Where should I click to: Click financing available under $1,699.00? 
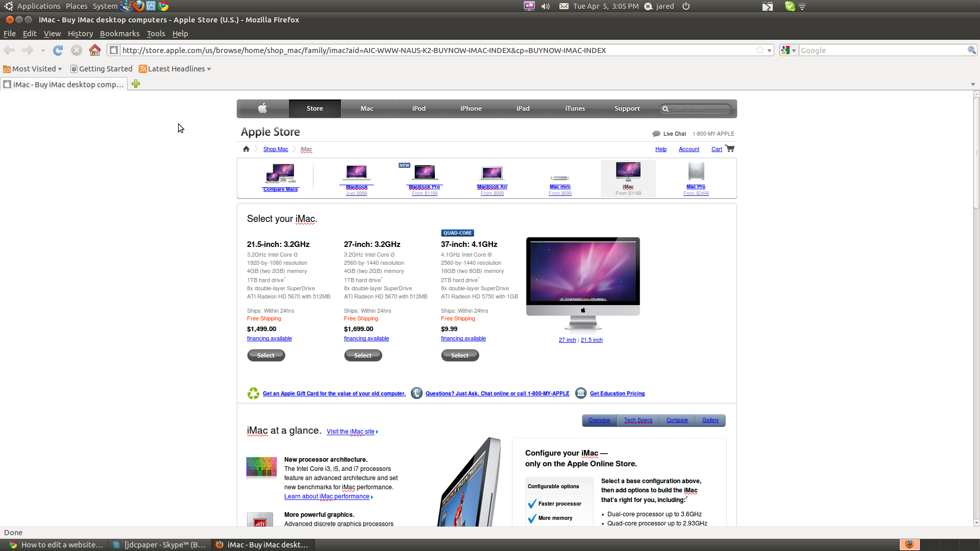[366, 339]
